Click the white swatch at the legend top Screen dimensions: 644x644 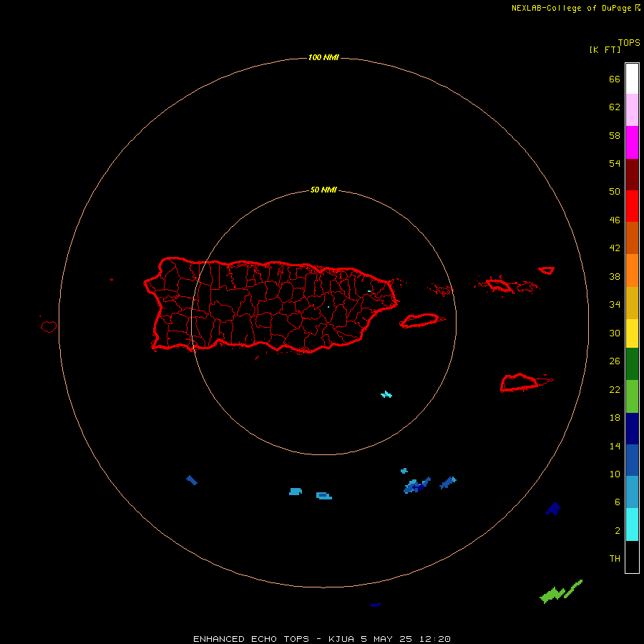[632, 79]
